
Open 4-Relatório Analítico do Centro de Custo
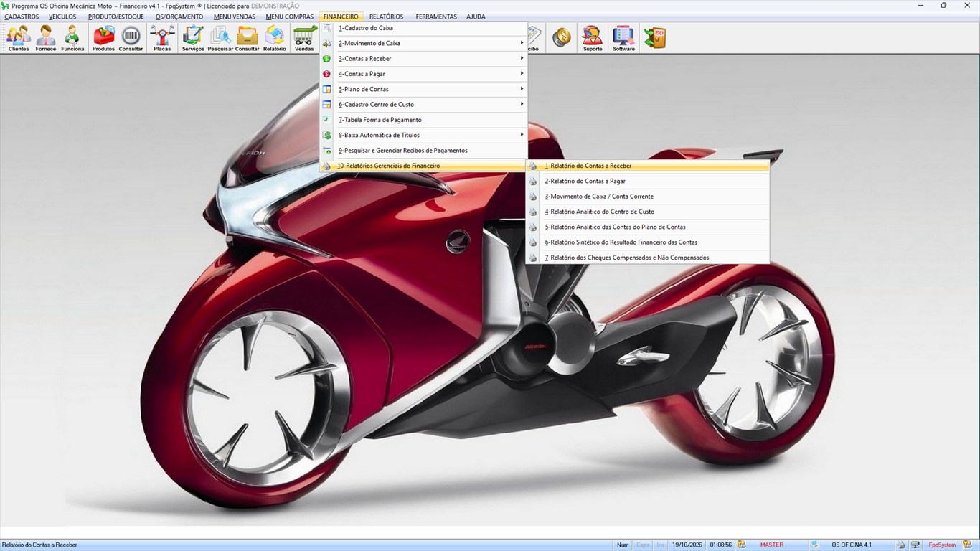tap(647, 212)
